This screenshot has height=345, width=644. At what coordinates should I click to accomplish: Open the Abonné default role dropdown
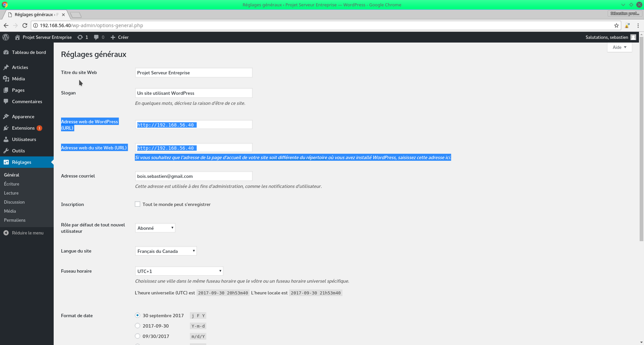[155, 228]
